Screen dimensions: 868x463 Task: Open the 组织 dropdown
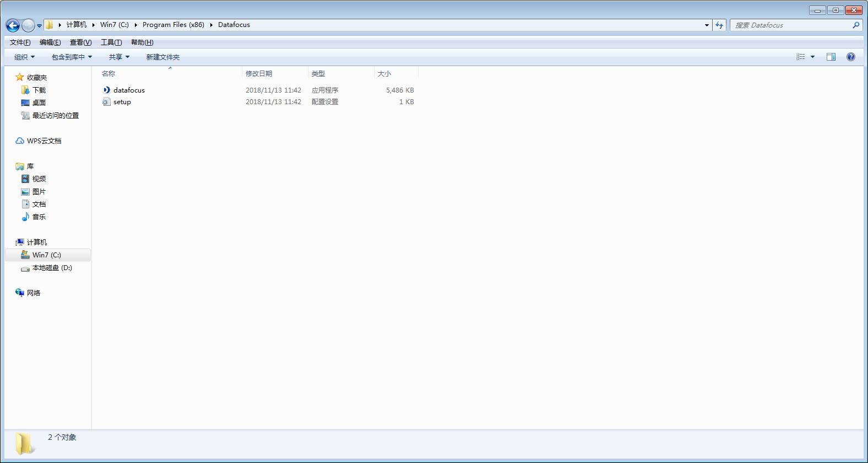click(25, 57)
